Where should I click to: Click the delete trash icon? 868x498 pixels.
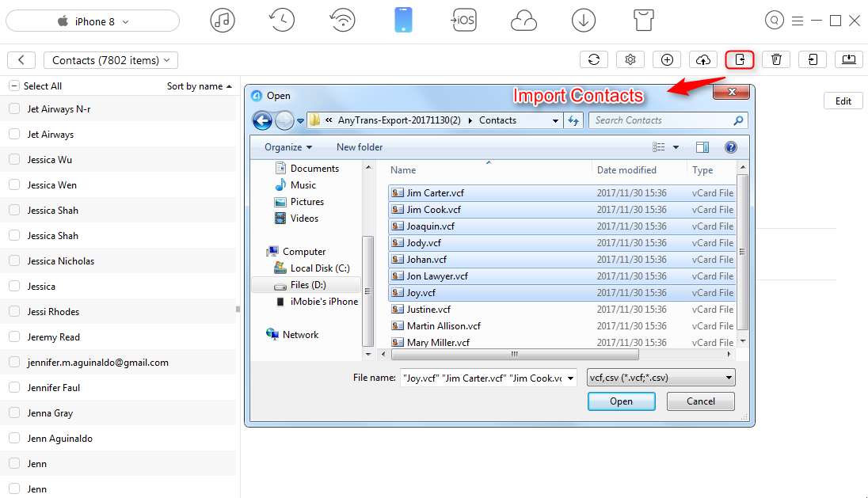click(776, 59)
